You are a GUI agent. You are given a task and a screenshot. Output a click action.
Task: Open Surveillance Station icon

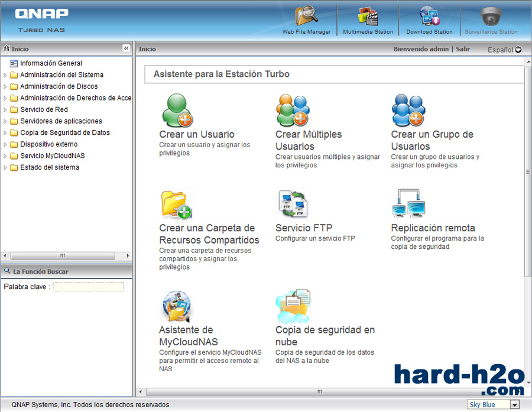coord(491,16)
